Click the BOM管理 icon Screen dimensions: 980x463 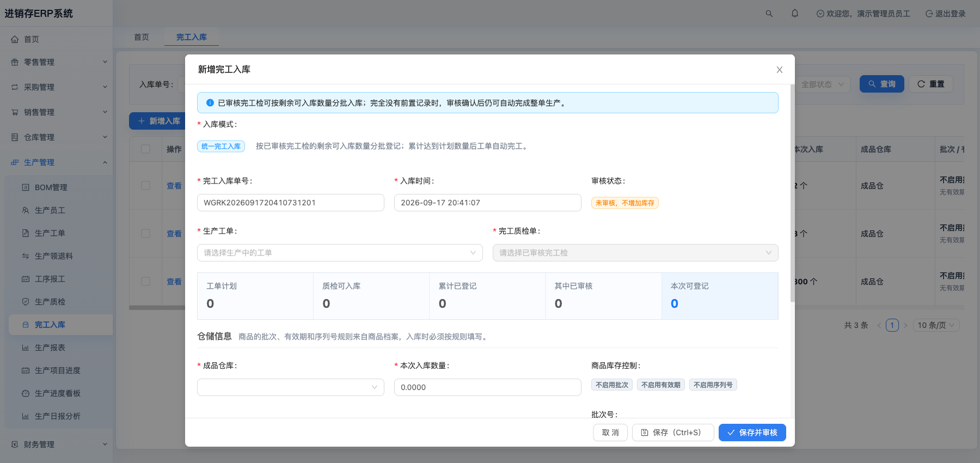[x=26, y=187]
